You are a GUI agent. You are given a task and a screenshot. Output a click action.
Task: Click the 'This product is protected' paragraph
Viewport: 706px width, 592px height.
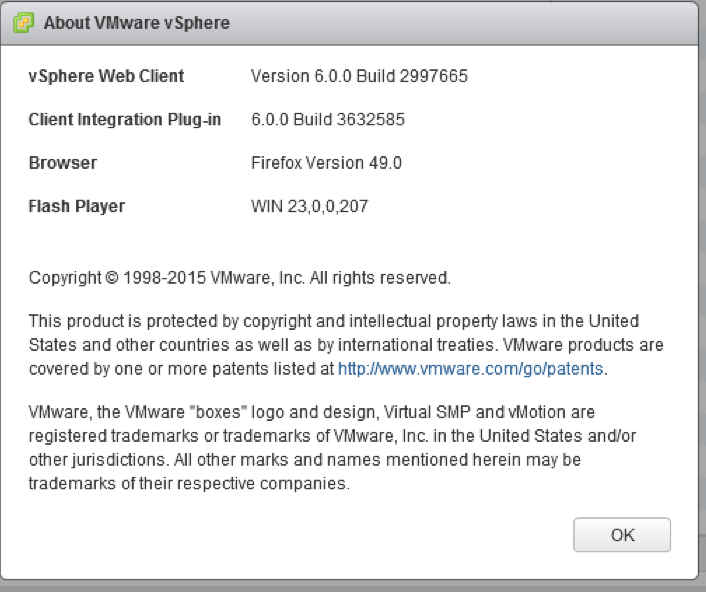(346, 345)
